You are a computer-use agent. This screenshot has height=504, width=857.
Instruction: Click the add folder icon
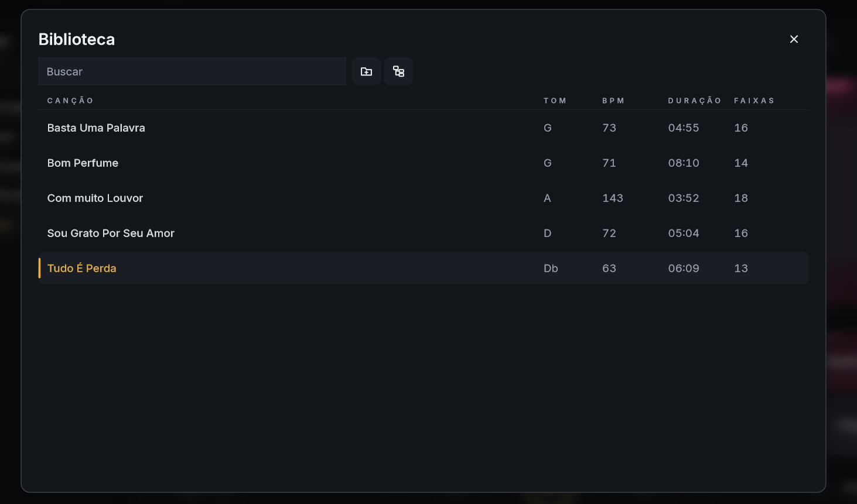pyautogui.click(x=366, y=71)
